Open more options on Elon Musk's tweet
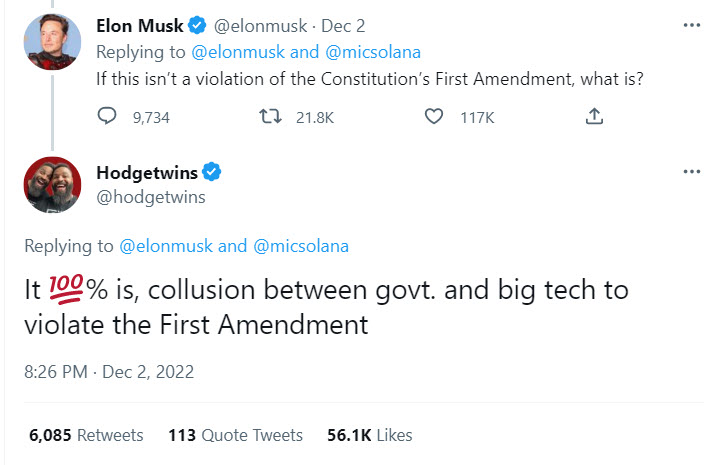 coord(691,25)
